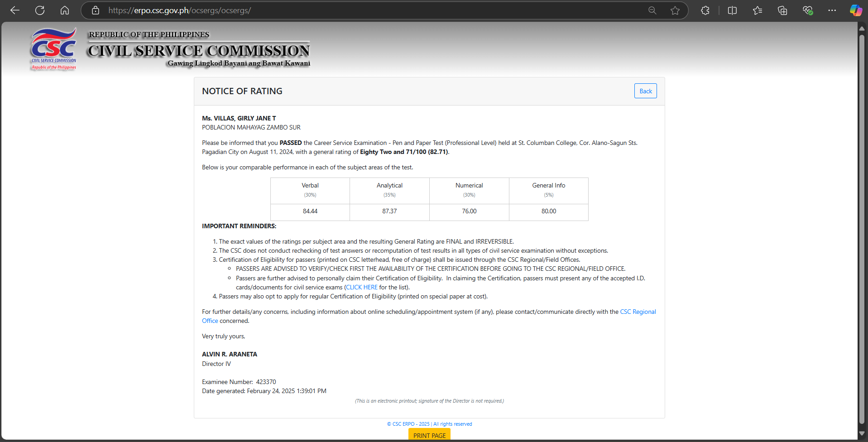Click the Analytical score 87.37
The width and height of the screenshot is (868, 442).
point(389,211)
